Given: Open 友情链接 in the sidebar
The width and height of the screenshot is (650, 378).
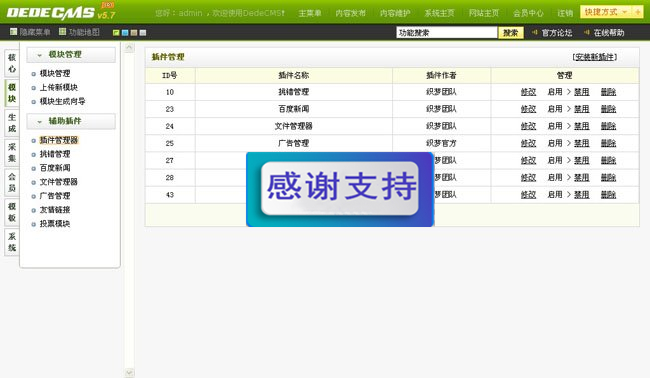Looking at the screenshot, I should 55,210.
